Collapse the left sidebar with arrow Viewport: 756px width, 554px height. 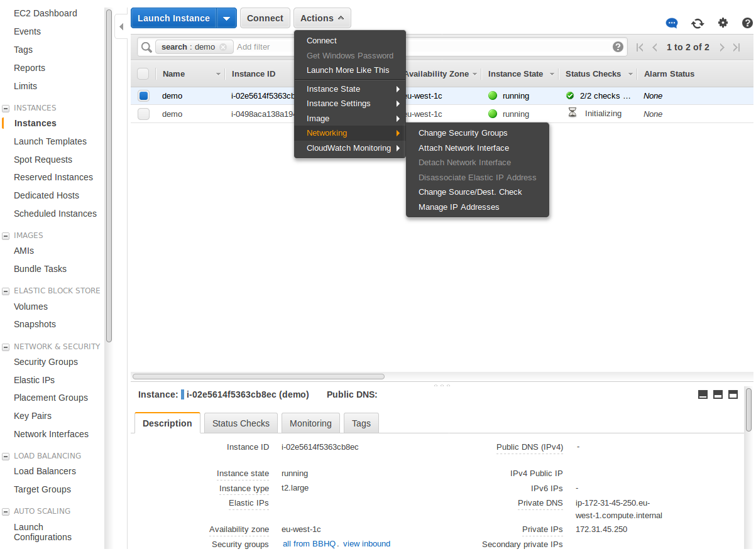coord(121,27)
